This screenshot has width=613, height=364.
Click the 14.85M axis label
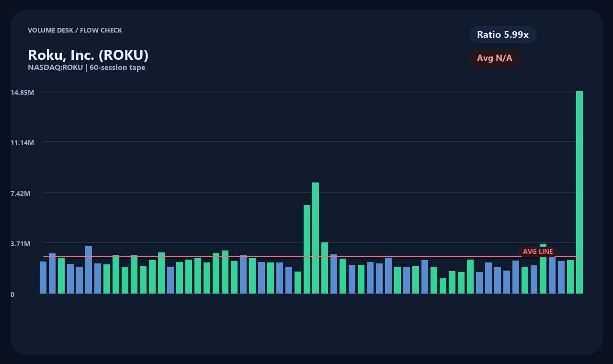coord(23,92)
